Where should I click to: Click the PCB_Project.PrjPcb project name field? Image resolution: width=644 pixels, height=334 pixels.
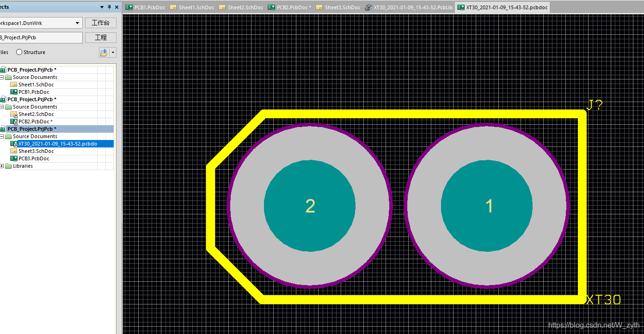41,37
